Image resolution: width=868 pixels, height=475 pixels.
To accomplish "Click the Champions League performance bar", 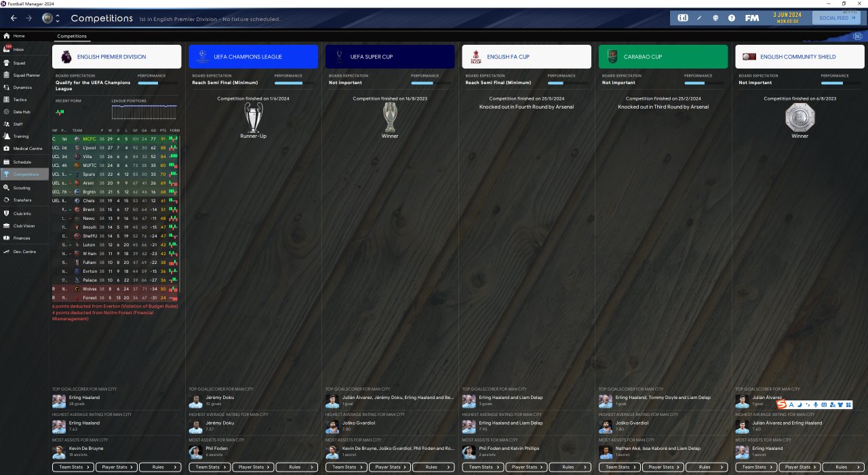I will pos(295,83).
